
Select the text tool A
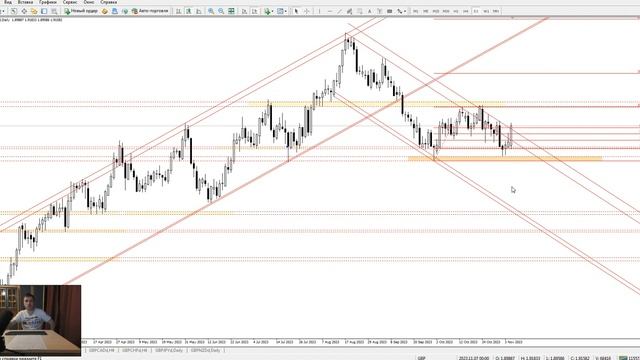(369, 11)
